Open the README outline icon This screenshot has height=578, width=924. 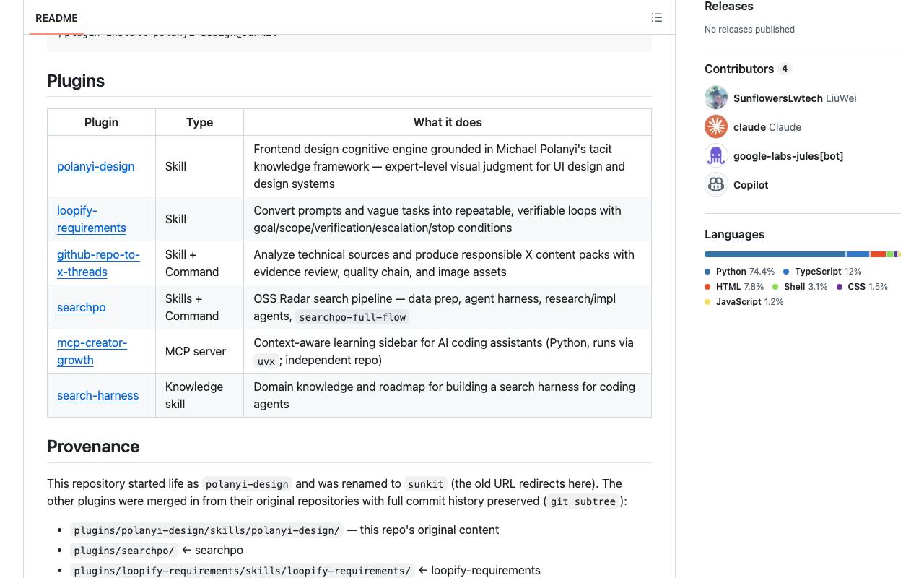pos(657,17)
